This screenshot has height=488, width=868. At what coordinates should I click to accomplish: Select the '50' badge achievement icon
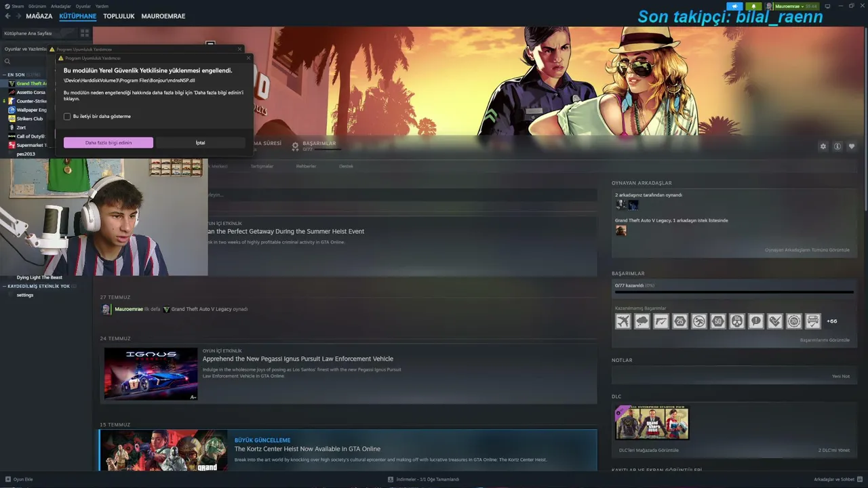click(x=718, y=321)
